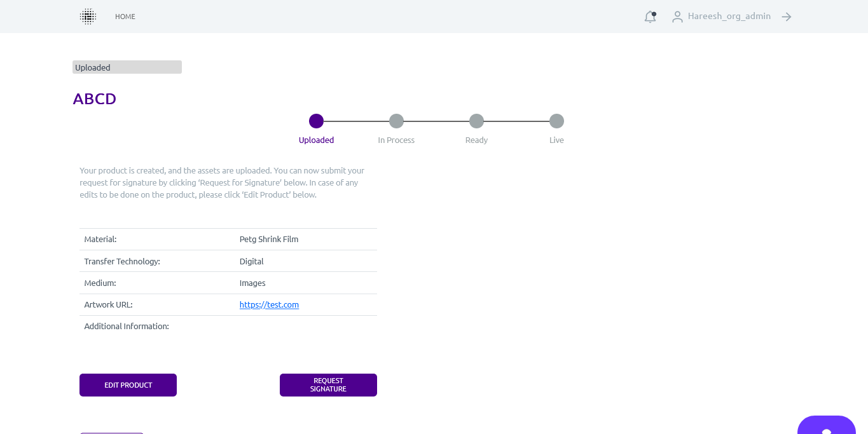Select the Live step circle
The height and width of the screenshot is (434, 868).
556,121
